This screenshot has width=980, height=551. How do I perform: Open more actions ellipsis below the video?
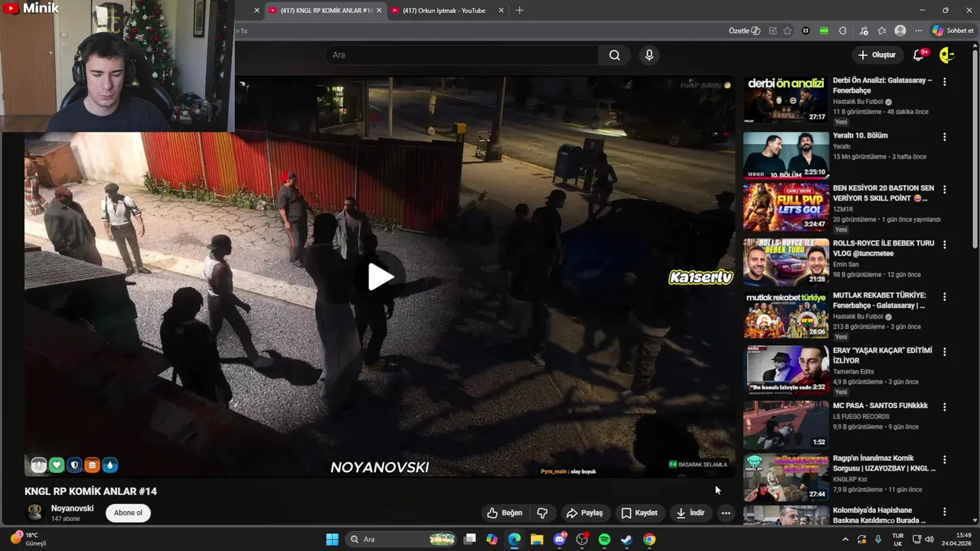pos(726,513)
